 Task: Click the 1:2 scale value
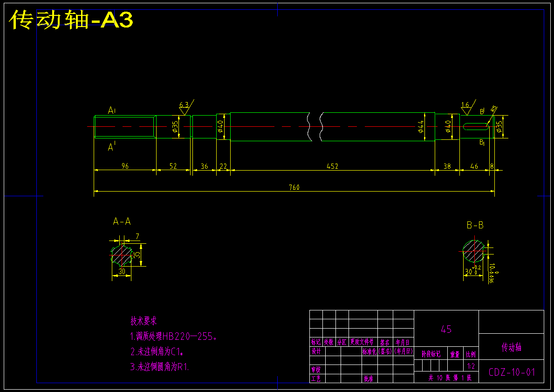(471, 366)
